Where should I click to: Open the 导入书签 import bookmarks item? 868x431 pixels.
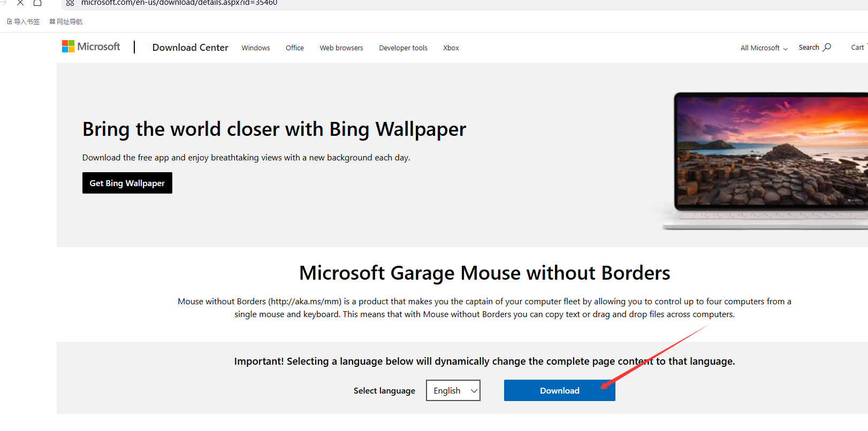click(24, 22)
